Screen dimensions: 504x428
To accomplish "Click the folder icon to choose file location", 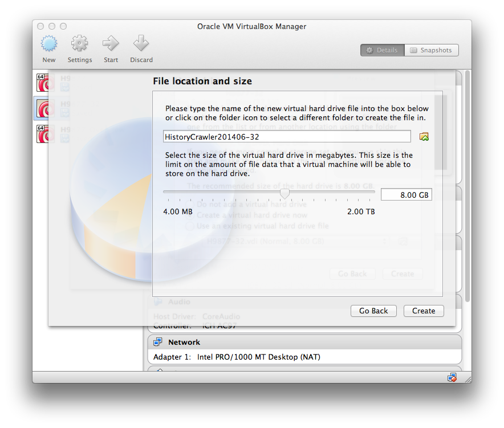I will click(x=424, y=137).
